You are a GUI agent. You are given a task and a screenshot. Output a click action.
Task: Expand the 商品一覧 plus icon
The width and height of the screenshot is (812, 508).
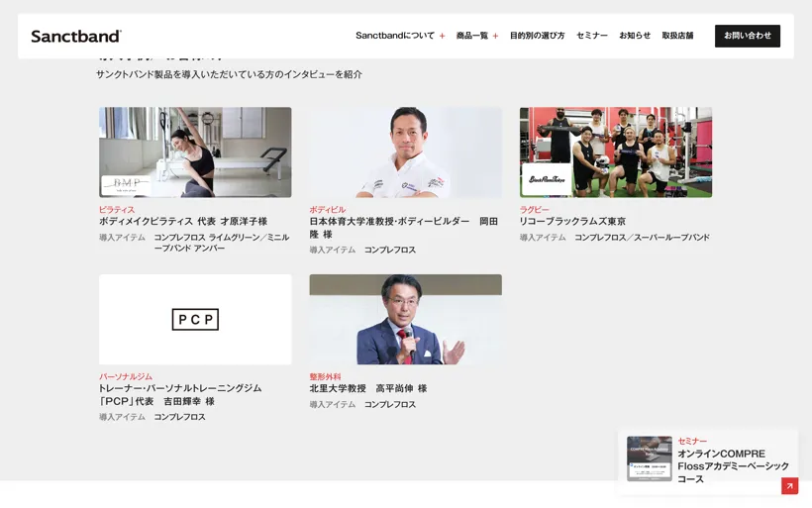(x=495, y=36)
